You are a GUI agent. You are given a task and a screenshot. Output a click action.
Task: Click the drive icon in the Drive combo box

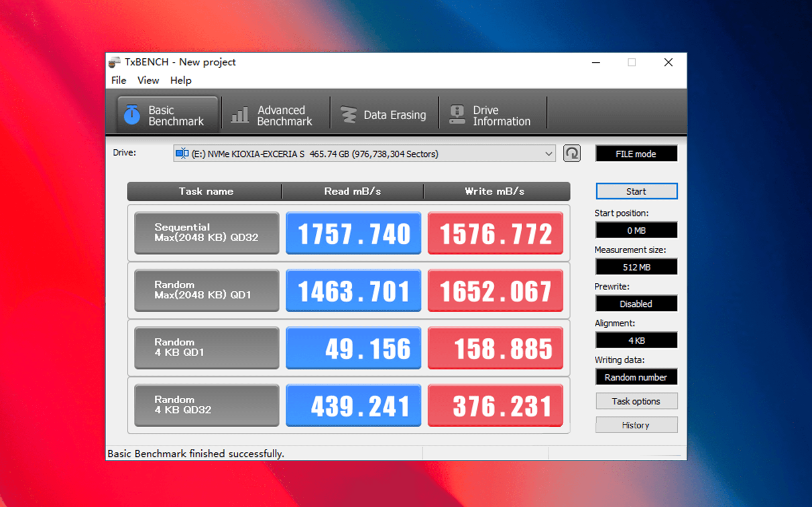click(182, 153)
